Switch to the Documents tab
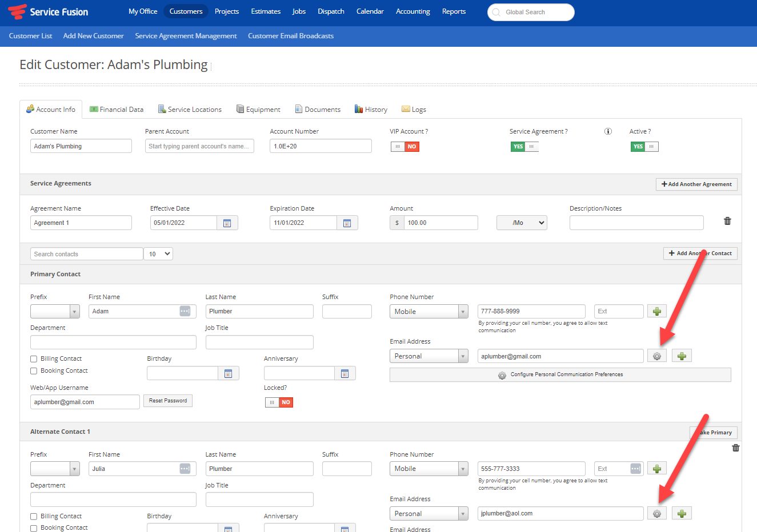The width and height of the screenshot is (757, 532). (318, 110)
